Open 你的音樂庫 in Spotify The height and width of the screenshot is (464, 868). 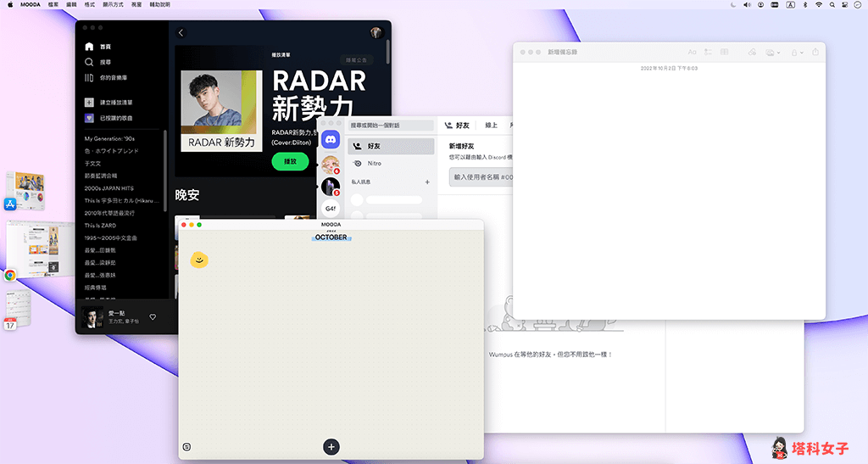(x=106, y=78)
